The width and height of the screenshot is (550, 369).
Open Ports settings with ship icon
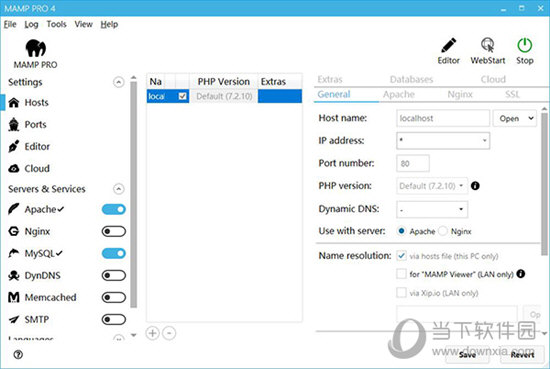(14, 125)
